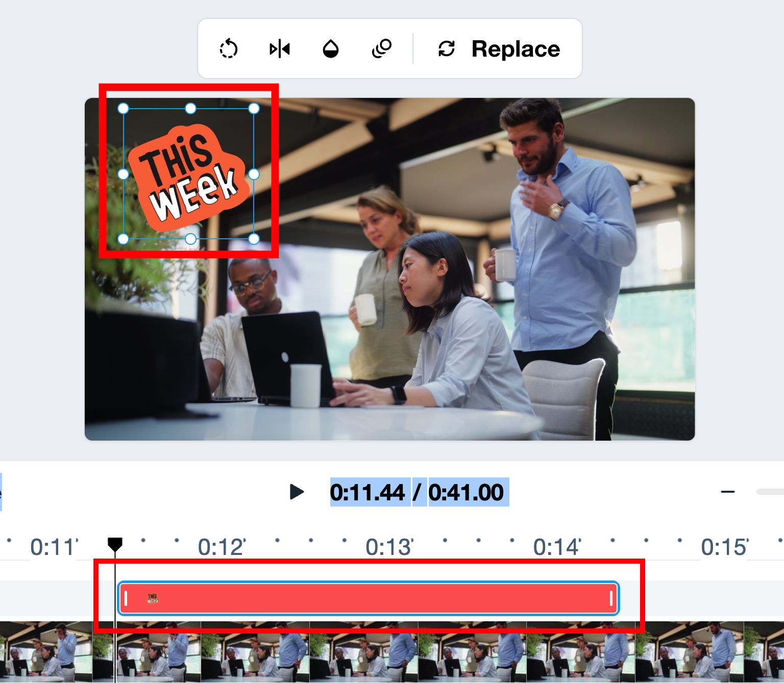Click the flip horizontal icon

click(x=280, y=49)
